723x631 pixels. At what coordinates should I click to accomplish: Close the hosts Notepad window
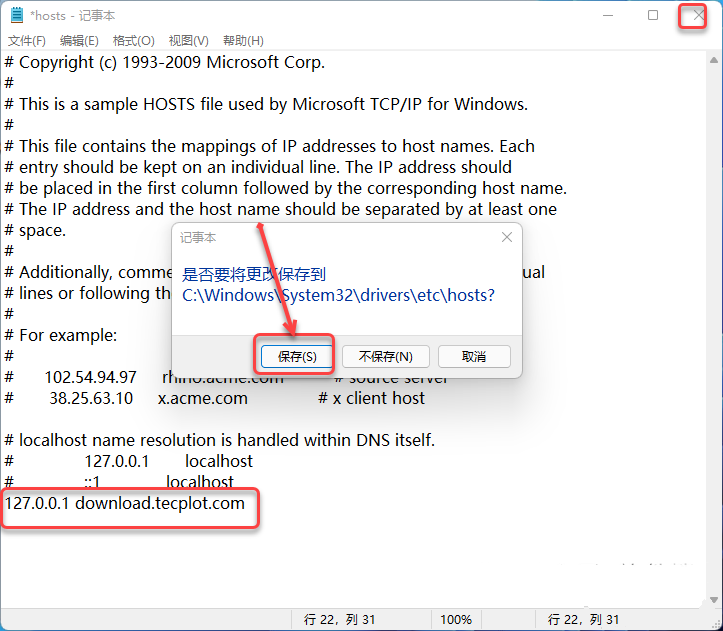coord(698,15)
